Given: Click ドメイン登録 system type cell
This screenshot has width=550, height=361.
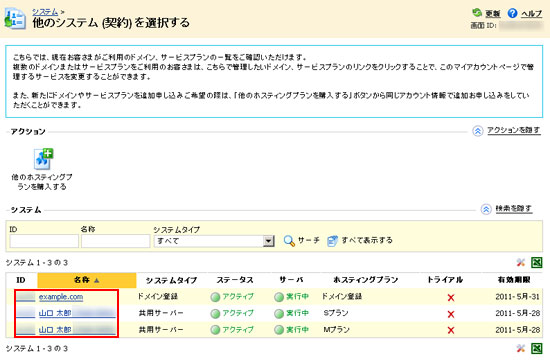Looking at the screenshot, I should pyautogui.click(x=158, y=296).
